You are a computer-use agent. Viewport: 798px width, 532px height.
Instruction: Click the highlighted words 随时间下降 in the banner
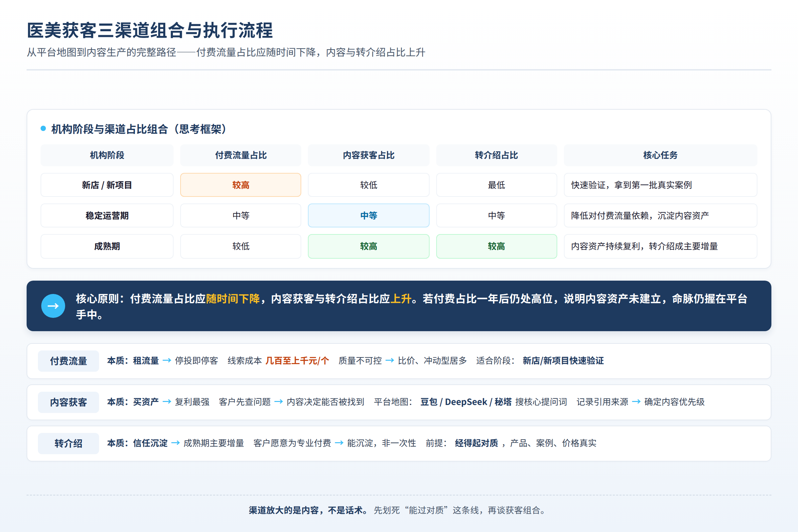pyautogui.click(x=233, y=299)
